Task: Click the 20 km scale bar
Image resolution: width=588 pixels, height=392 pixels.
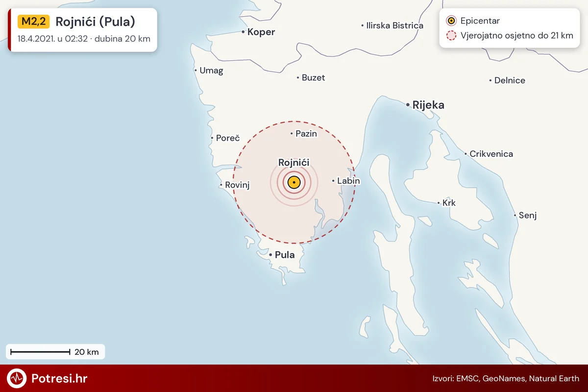Action: (41, 352)
